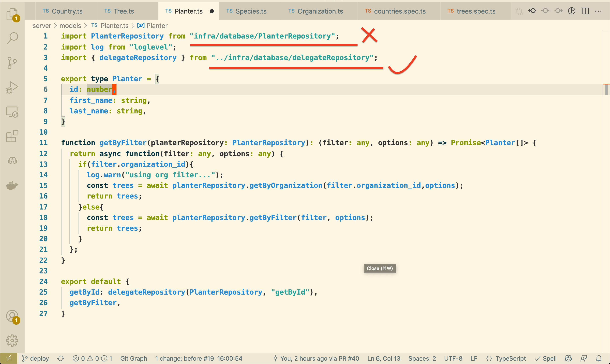Switch to the Species.ts tab

(250, 11)
